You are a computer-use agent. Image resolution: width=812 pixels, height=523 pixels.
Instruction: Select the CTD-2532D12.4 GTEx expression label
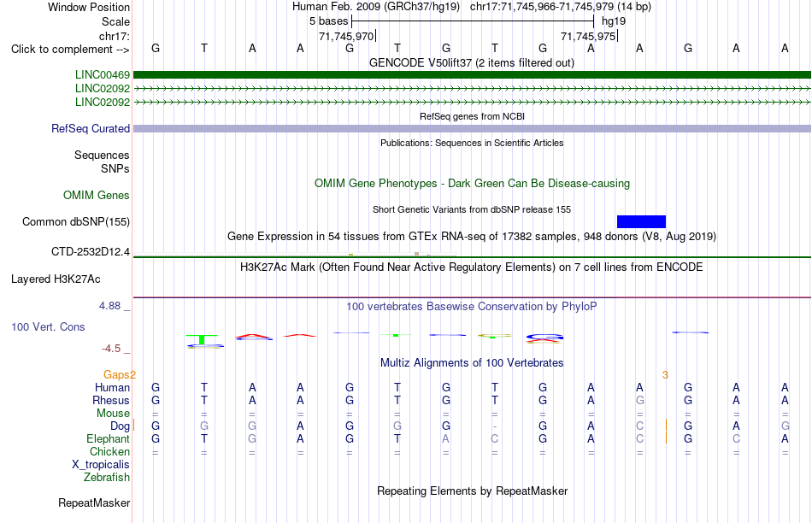click(91, 251)
